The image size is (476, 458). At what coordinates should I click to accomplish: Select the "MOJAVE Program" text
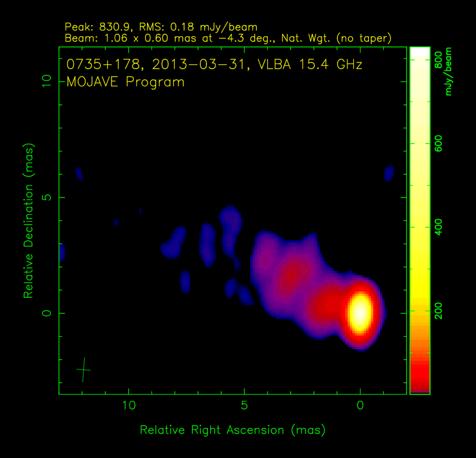[125, 82]
